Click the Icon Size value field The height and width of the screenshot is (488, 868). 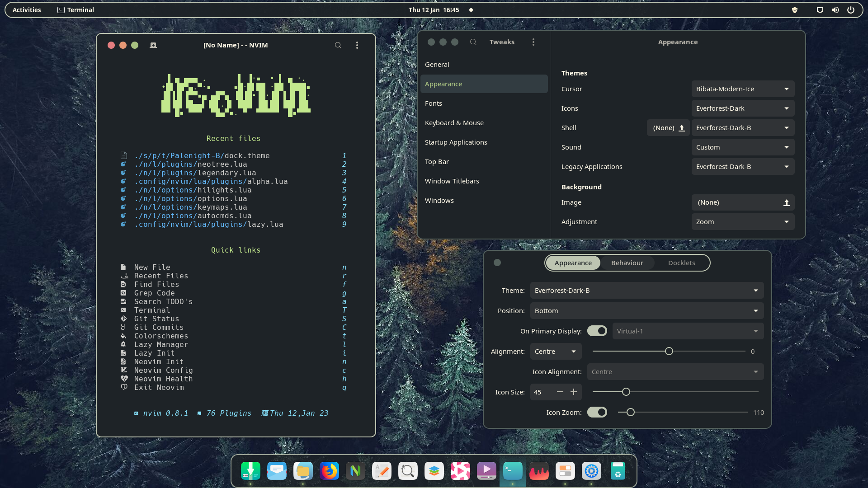click(x=542, y=392)
